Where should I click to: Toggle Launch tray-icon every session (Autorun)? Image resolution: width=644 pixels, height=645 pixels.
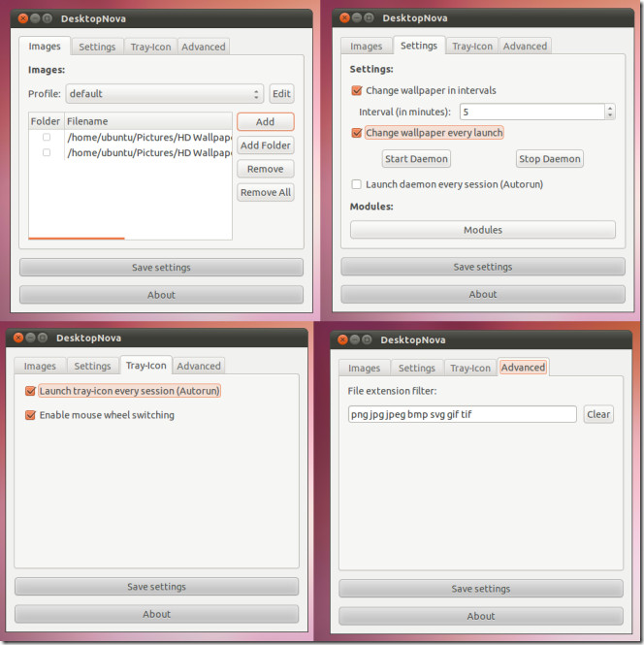[30, 391]
